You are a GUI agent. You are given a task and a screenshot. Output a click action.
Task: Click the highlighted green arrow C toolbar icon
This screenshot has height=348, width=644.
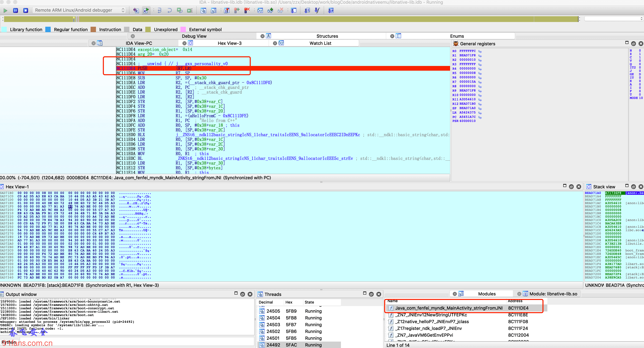[146, 10]
